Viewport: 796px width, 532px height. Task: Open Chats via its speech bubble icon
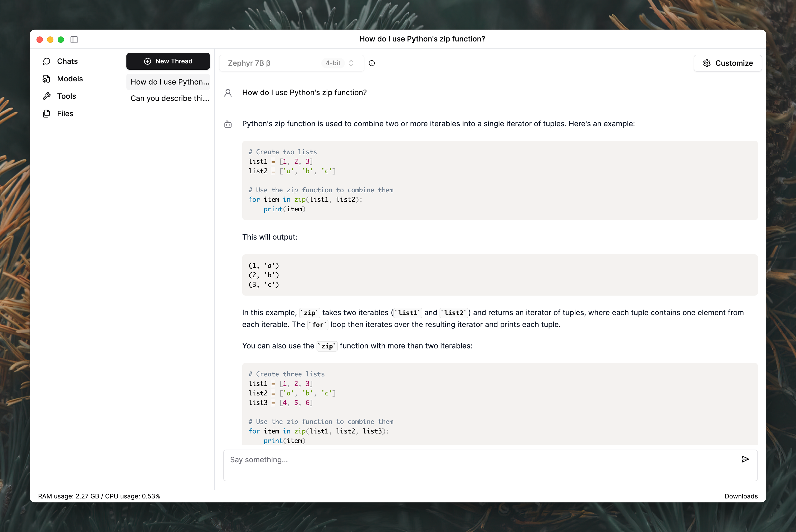click(x=47, y=61)
